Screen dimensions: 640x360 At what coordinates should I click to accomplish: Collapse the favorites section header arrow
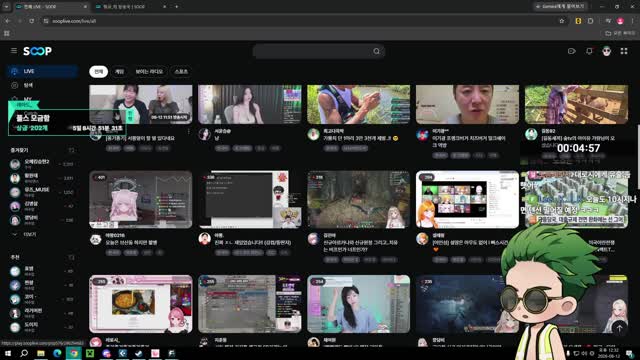71,150
